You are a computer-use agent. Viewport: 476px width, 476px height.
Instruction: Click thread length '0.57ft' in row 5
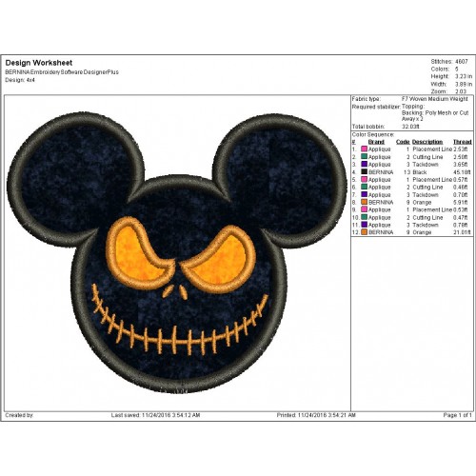[461, 180]
